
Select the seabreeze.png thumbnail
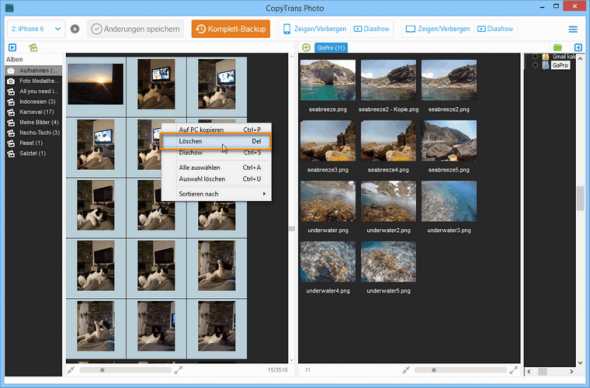point(328,80)
